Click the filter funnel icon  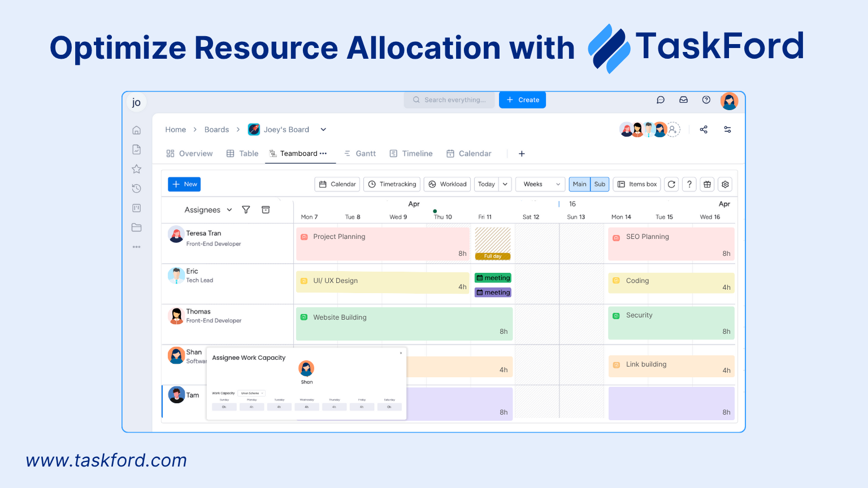coord(246,210)
